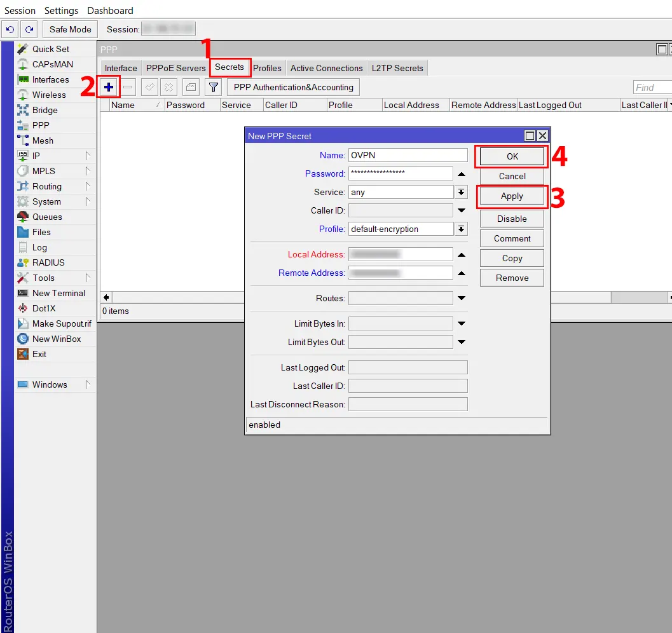The image size is (672, 633).
Task: Enable Safe Mode
Action: (69, 29)
